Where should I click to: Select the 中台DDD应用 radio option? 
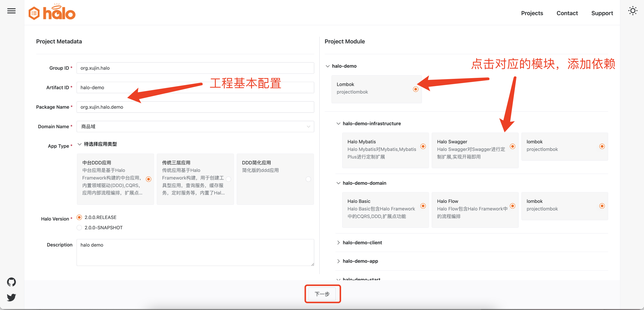149,179
